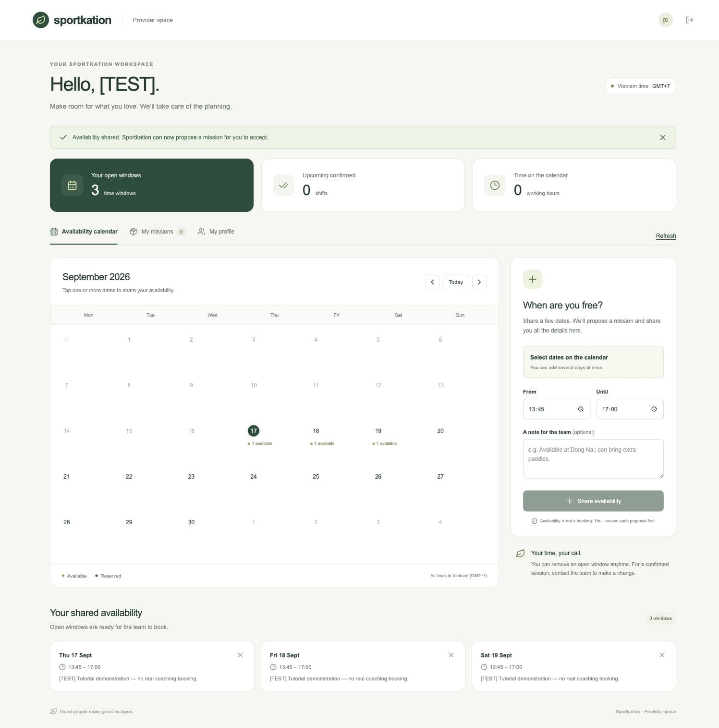Click the Provider space header label

153,20
